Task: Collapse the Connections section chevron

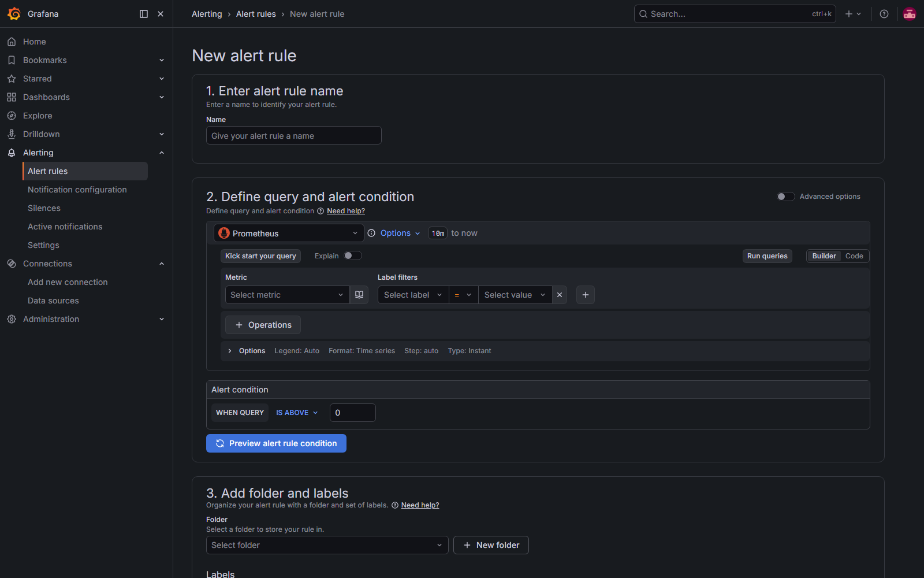Action: 162,264
